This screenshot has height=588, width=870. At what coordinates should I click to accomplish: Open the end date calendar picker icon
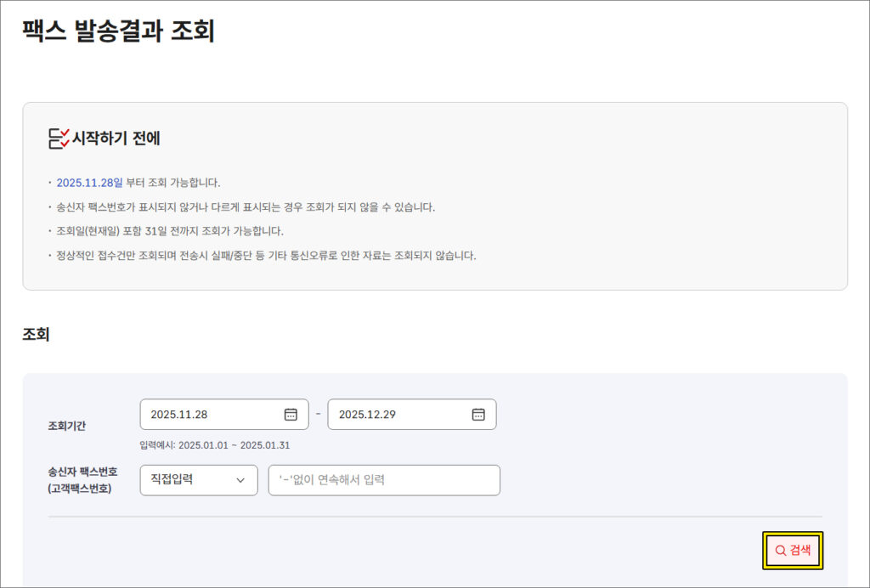pyautogui.click(x=478, y=415)
